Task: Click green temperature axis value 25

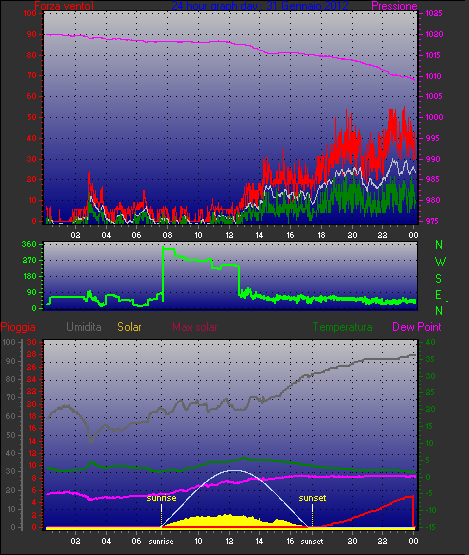Action: point(430,393)
